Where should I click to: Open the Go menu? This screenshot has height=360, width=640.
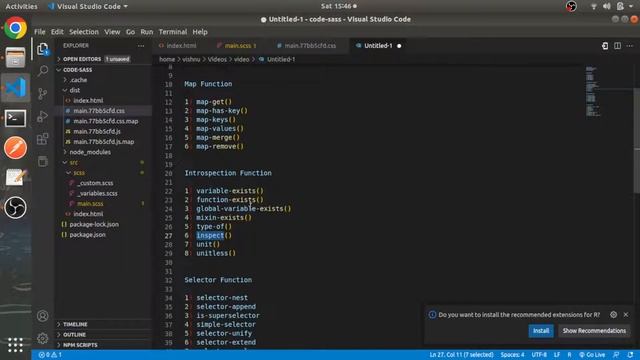(x=130, y=32)
